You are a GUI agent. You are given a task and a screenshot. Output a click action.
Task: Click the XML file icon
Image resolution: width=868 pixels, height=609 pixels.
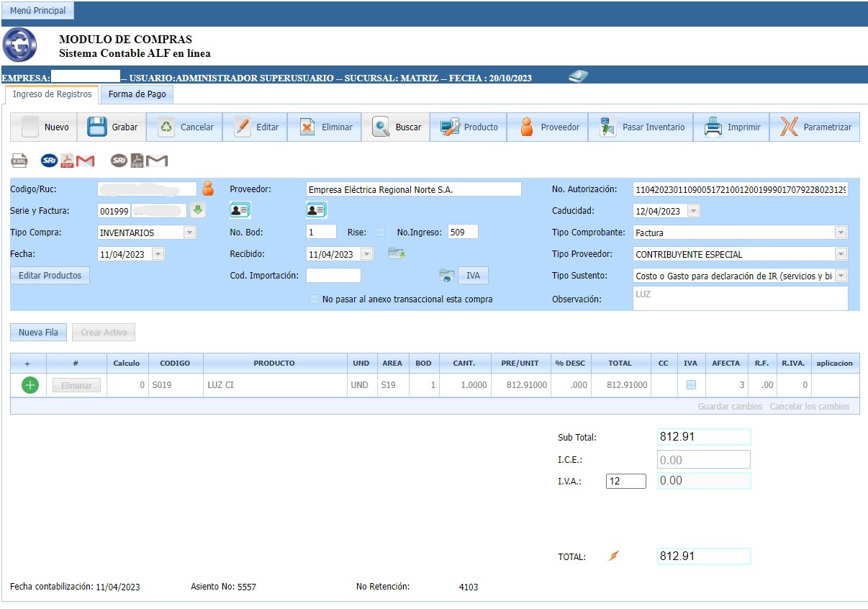[19, 161]
